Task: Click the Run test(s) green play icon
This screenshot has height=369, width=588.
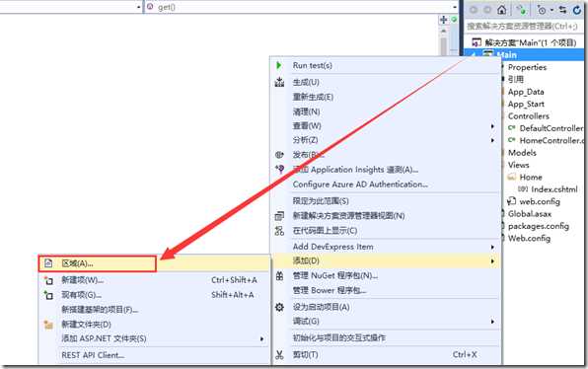Action: click(278, 65)
